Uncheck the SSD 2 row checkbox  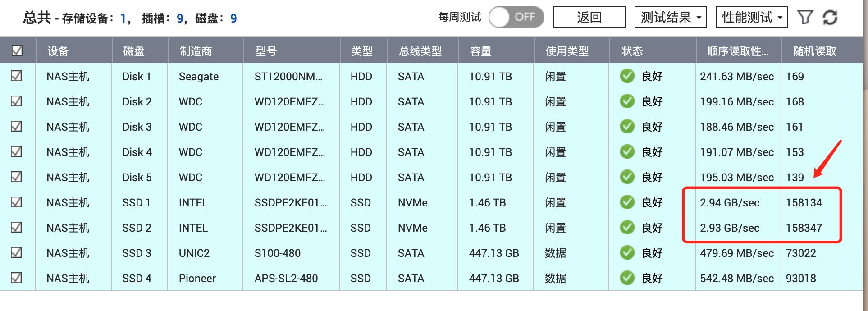coord(17,228)
